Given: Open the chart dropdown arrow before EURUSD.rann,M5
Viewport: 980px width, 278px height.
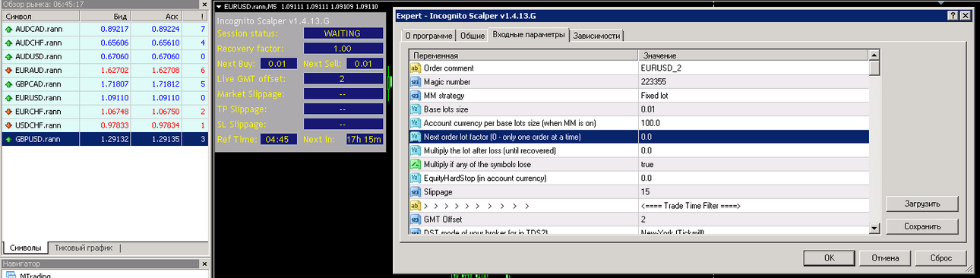Looking at the screenshot, I should [x=219, y=6].
